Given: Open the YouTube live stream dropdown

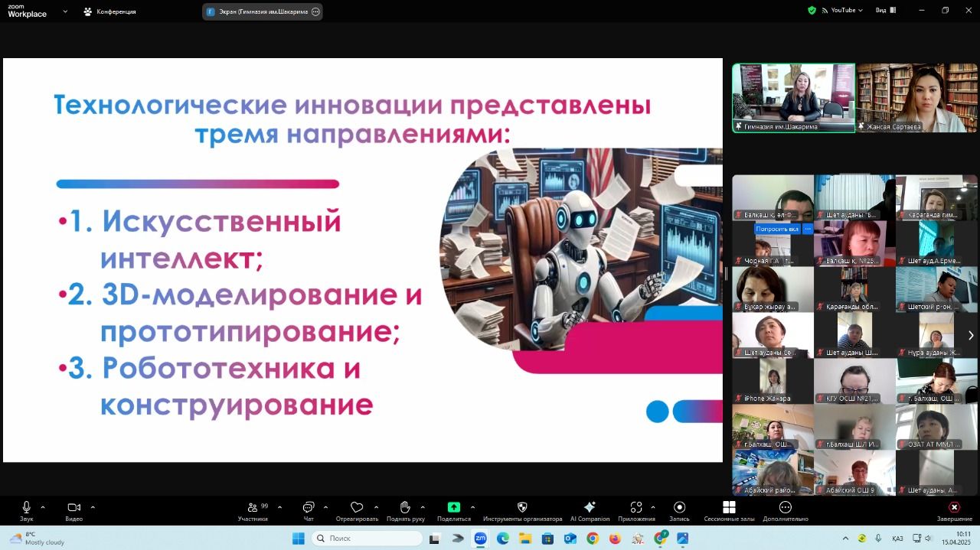Looking at the screenshot, I should [842, 11].
